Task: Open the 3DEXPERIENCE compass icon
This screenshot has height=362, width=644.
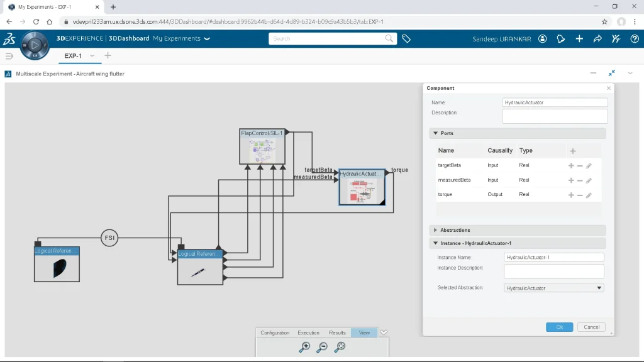Action: (35, 45)
